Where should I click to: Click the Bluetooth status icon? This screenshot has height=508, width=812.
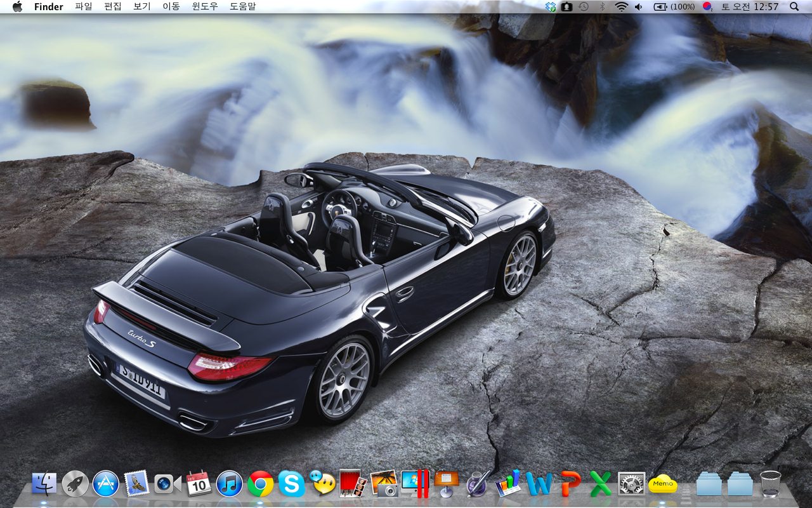click(603, 6)
